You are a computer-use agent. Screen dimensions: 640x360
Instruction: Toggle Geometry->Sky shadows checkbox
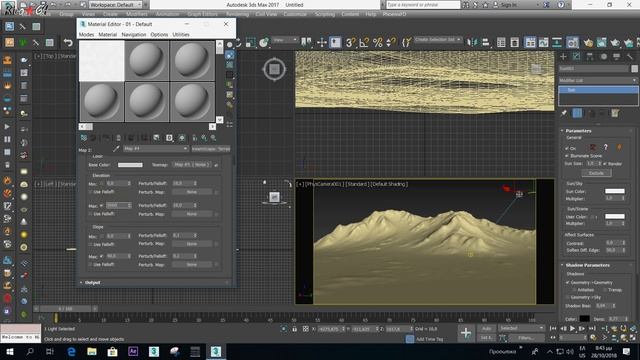[x=567, y=298]
